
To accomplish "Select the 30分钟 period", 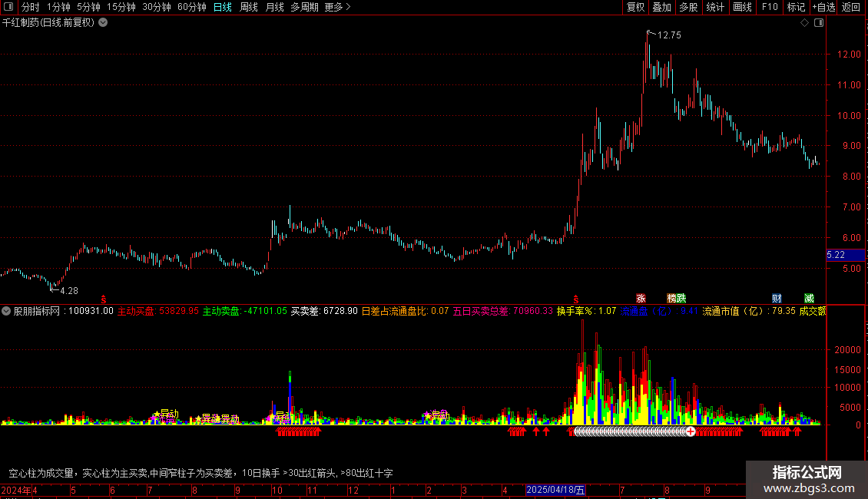I will 157,7.
